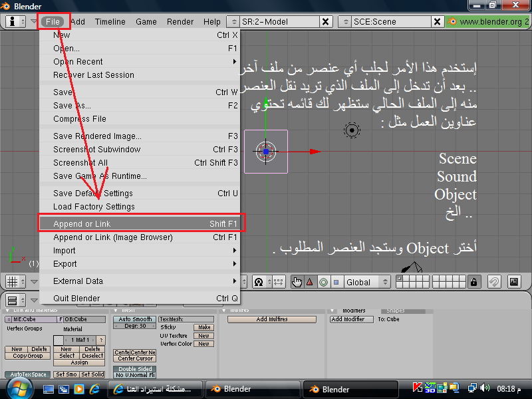Delete screen SR:2-Model with X button

coord(325,22)
